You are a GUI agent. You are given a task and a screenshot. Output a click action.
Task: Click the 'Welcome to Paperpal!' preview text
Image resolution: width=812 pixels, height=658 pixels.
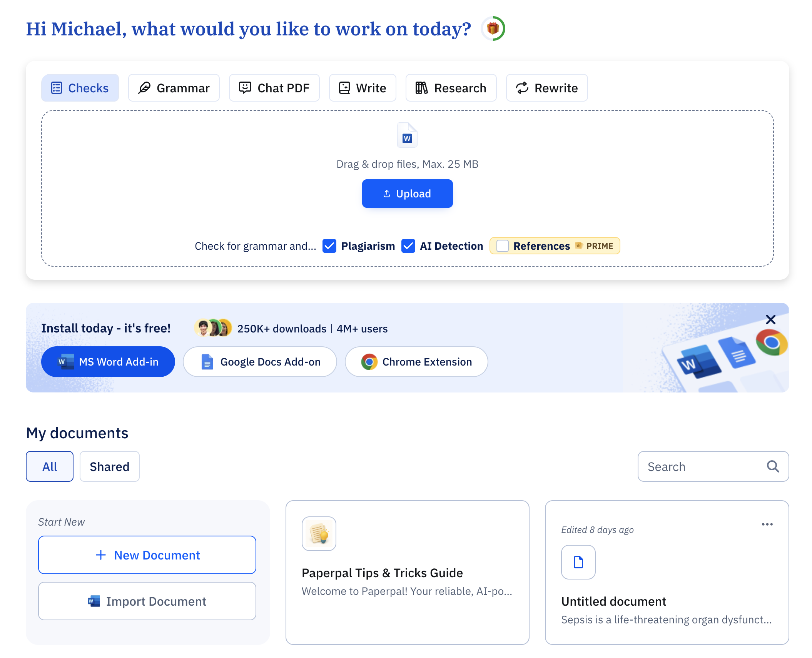coord(407,591)
